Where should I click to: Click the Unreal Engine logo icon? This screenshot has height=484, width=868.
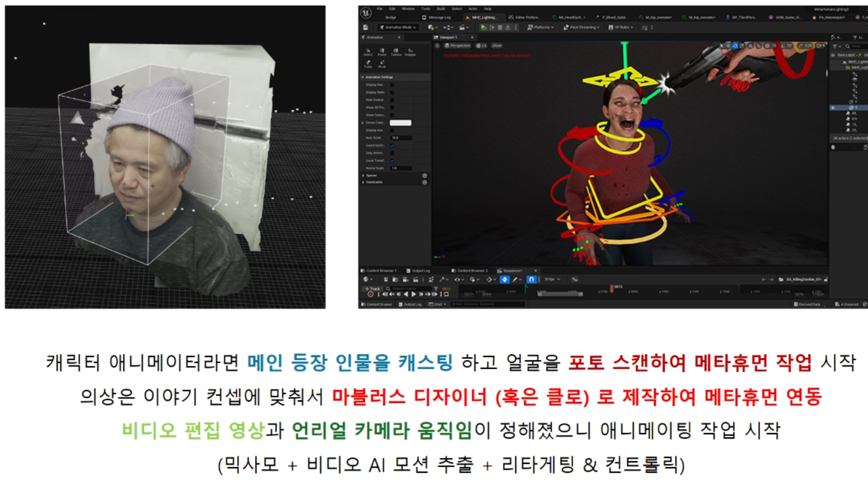pos(366,13)
